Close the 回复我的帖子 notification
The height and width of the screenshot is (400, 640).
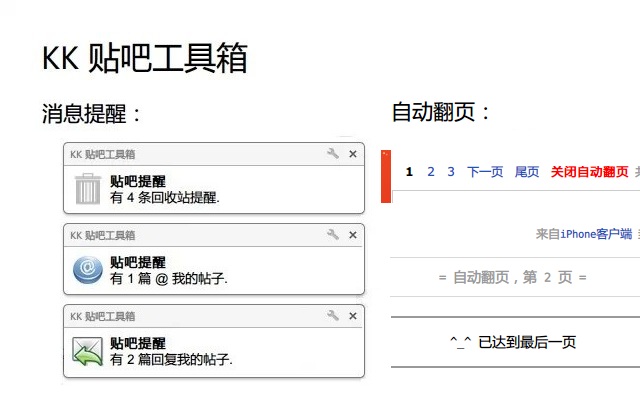(x=353, y=316)
